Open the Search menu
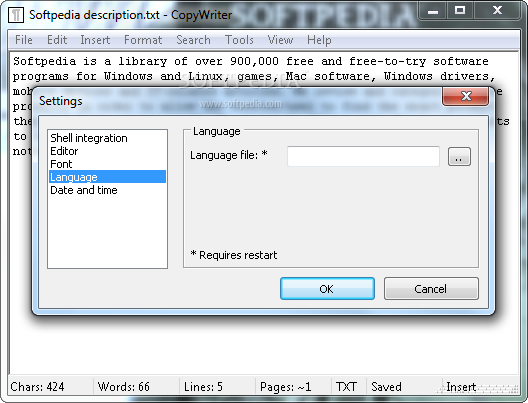Screen dimensions: 528x403 [194, 40]
